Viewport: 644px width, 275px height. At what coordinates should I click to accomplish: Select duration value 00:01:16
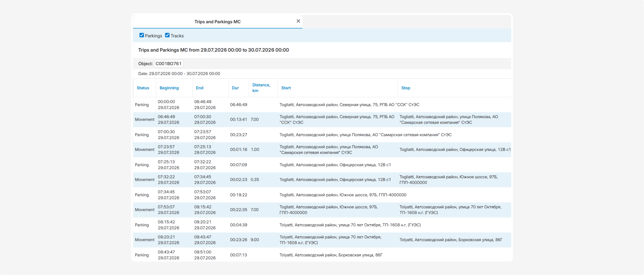click(x=238, y=150)
